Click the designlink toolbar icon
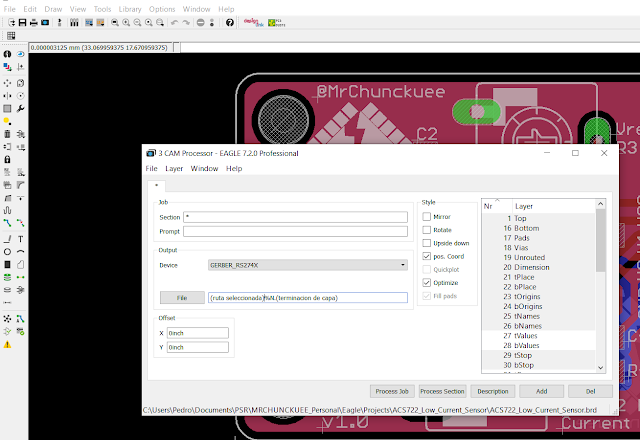The width and height of the screenshot is (640, 440). (253, 23)
